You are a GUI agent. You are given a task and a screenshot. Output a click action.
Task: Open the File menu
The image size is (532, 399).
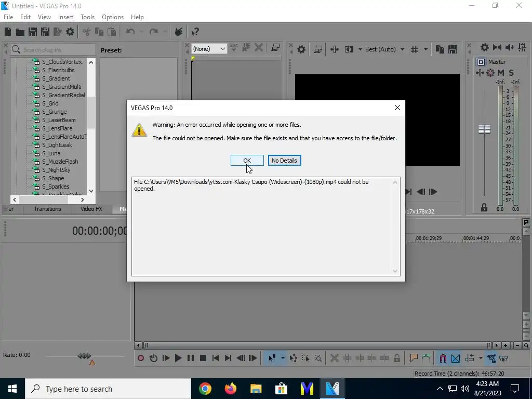[x=8, y=17]
